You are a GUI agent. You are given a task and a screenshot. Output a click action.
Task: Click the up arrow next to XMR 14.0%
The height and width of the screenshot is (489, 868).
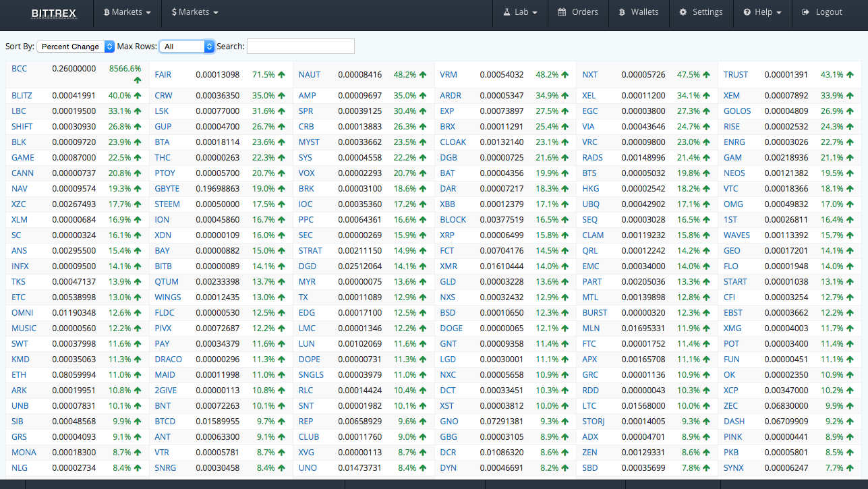pyautogui.click(x=565, y=266)
